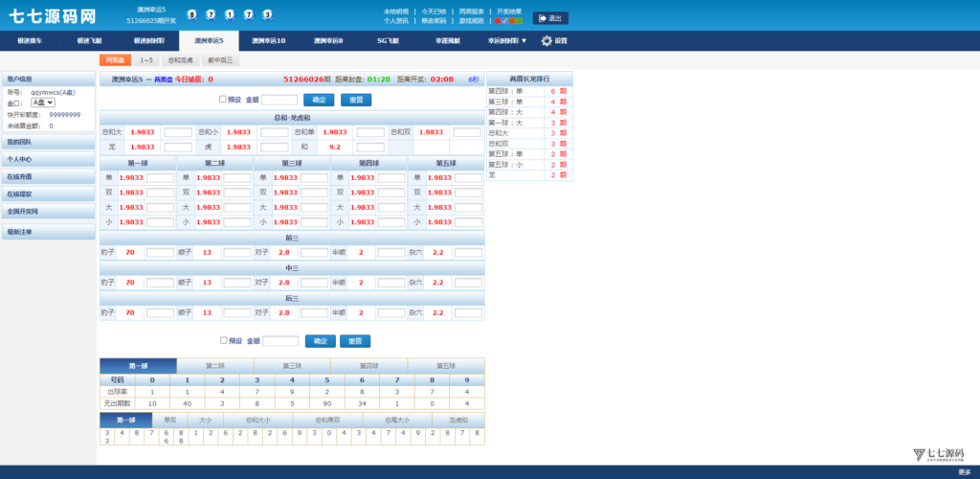Click the 七七源码网 logo at top left
This screenshot has height=479, width=980.
pyautogui.click(x=53, y=16)
